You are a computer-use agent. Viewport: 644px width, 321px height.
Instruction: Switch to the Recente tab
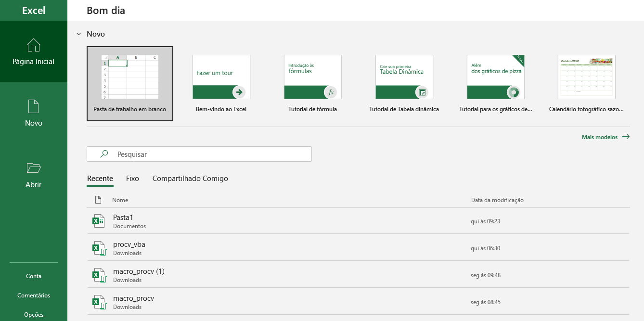(100, 179)
